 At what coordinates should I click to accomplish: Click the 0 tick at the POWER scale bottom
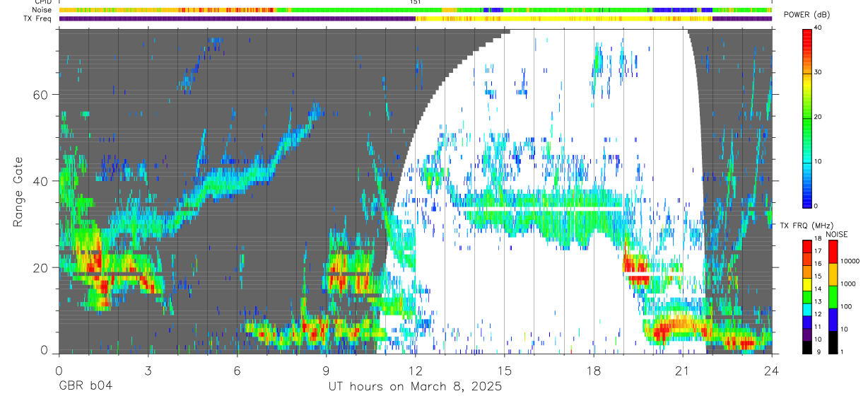(816, 206)
